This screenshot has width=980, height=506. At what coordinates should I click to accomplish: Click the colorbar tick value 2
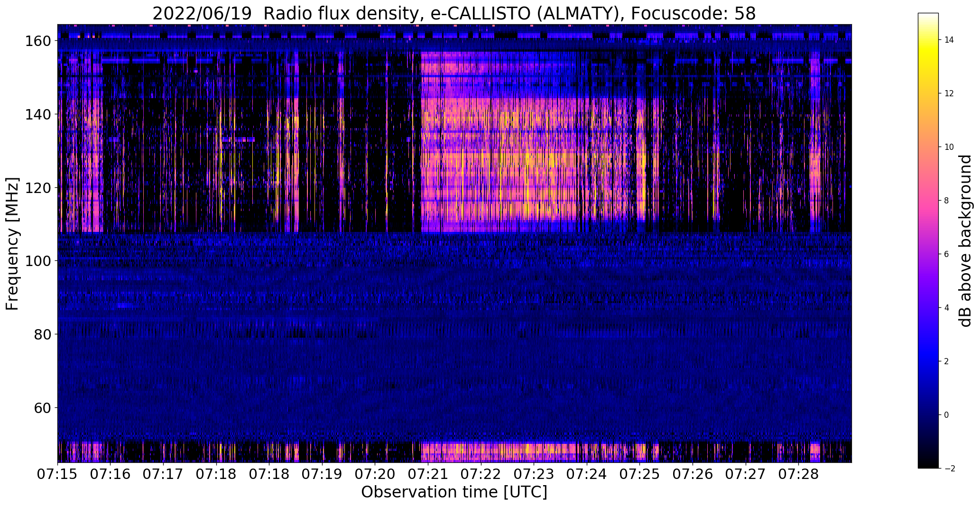pyautogui.click(x=947, y=361)
